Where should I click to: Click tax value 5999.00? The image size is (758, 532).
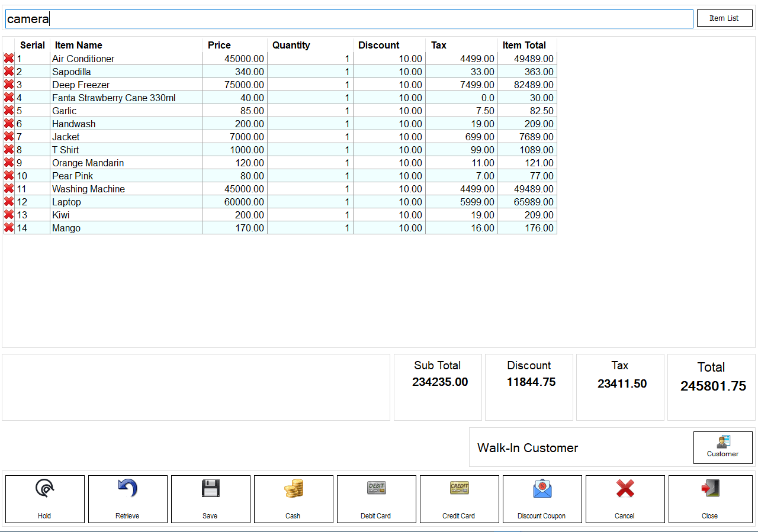[x=462, y=202]
